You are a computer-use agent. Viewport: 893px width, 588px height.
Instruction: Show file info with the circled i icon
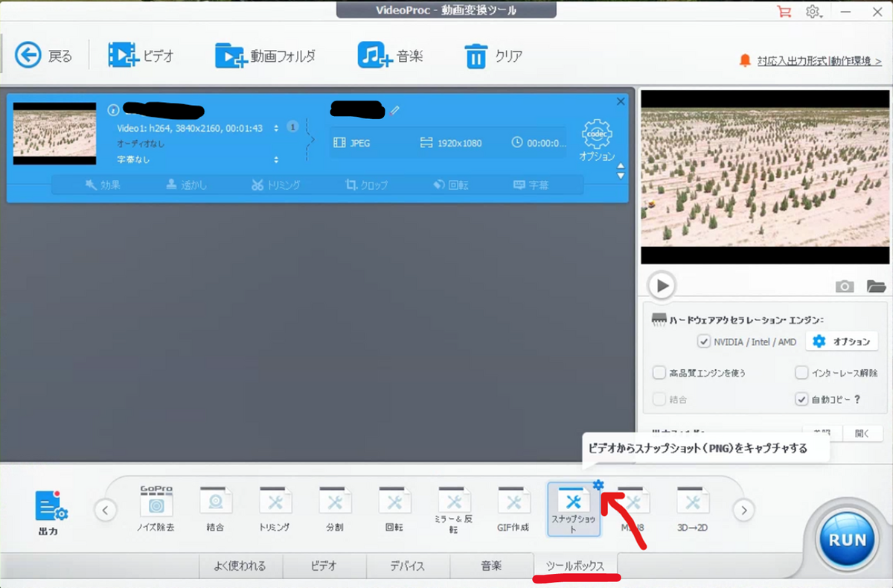point(113,110)
